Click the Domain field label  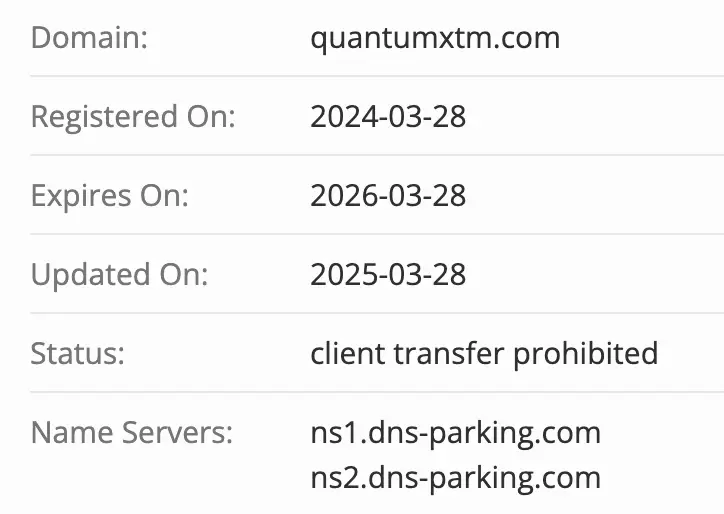89,38
